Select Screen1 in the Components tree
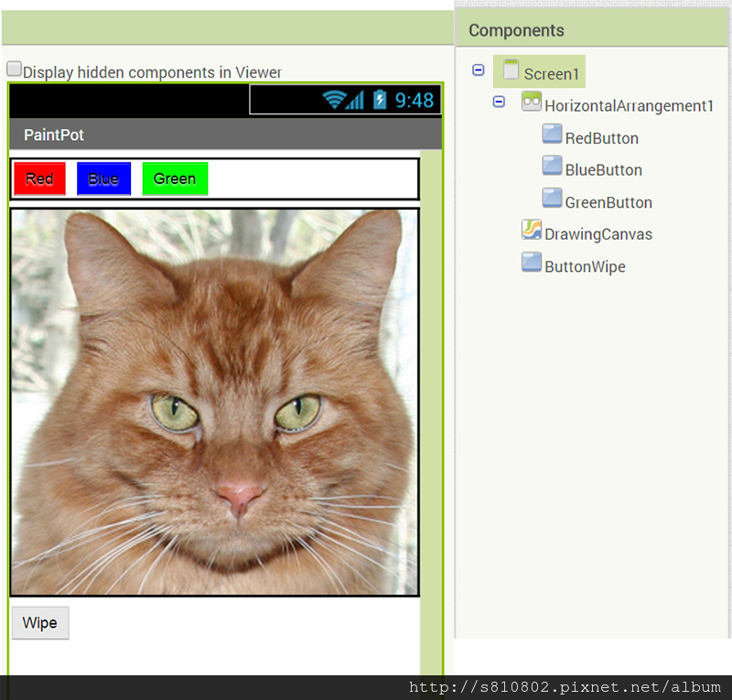The height and width of the screenshot is (700, 732). [539, 72]
